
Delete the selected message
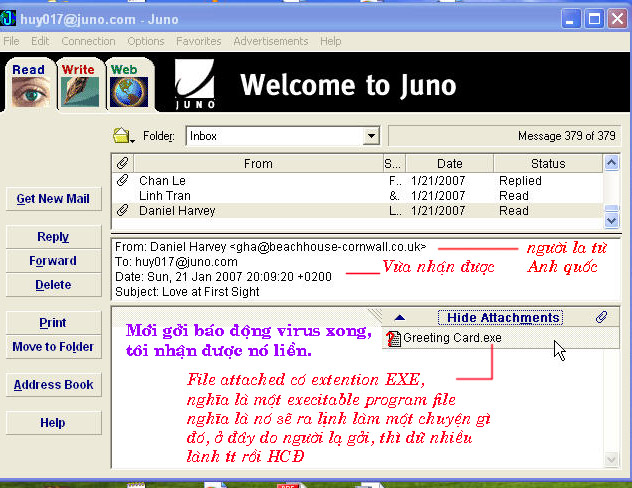(53, 285)
